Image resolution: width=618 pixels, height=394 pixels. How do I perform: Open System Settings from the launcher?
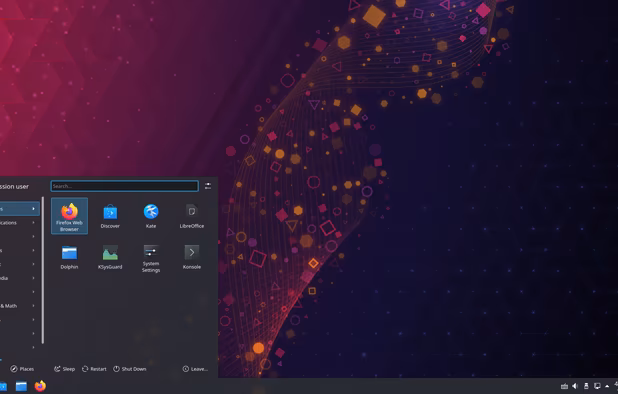[151, 257]
